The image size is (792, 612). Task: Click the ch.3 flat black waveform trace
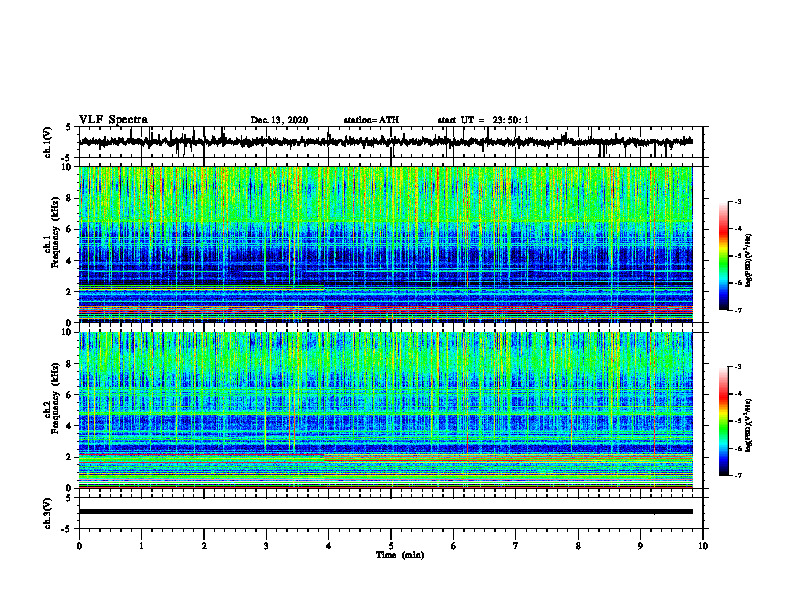[x=386, y=512]
